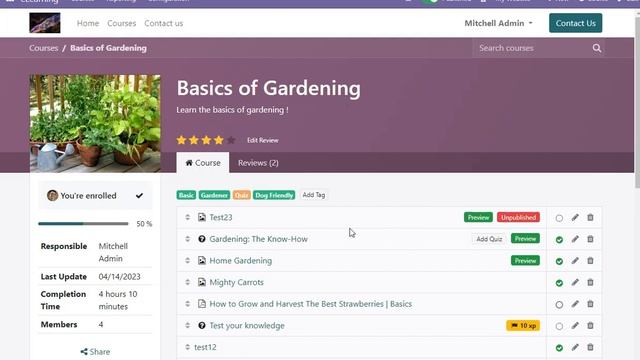Mark the Strawberries lesson as completed

[x=559, y=304]
